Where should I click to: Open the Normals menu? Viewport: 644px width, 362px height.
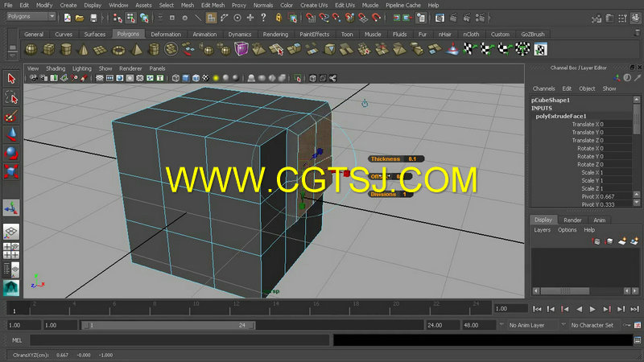(x=263, y=6)
